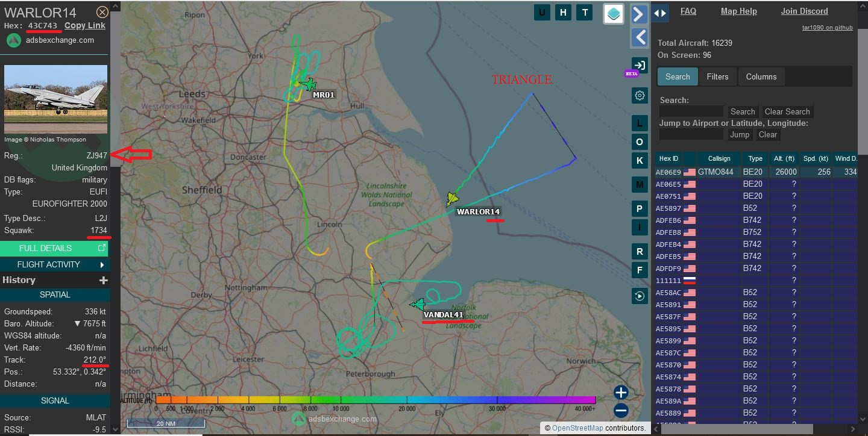Expand the FLIGHT ACTIVITY section
Image resolution: width=868 pixels, height=436 pixels.
(x=54, y=264)
